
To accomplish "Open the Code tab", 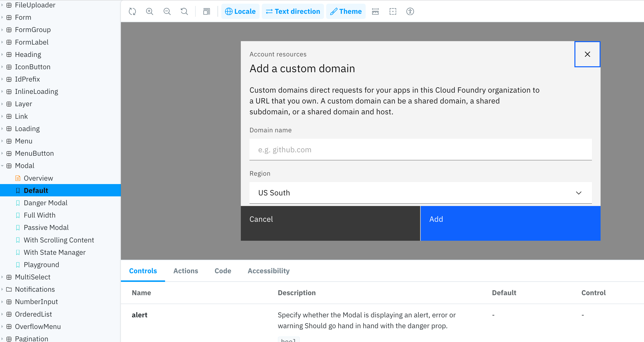I will coord(223,271).
